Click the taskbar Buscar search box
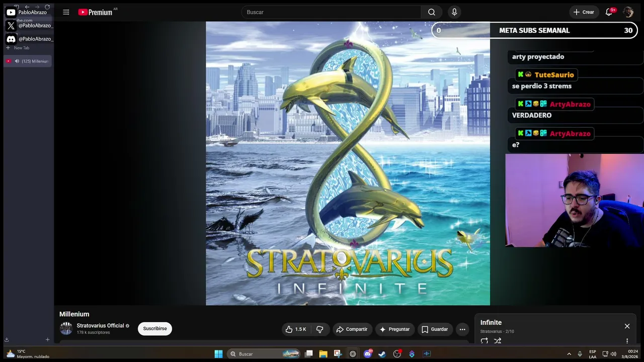This screenshot has height=362, width=644. (264, 354)
